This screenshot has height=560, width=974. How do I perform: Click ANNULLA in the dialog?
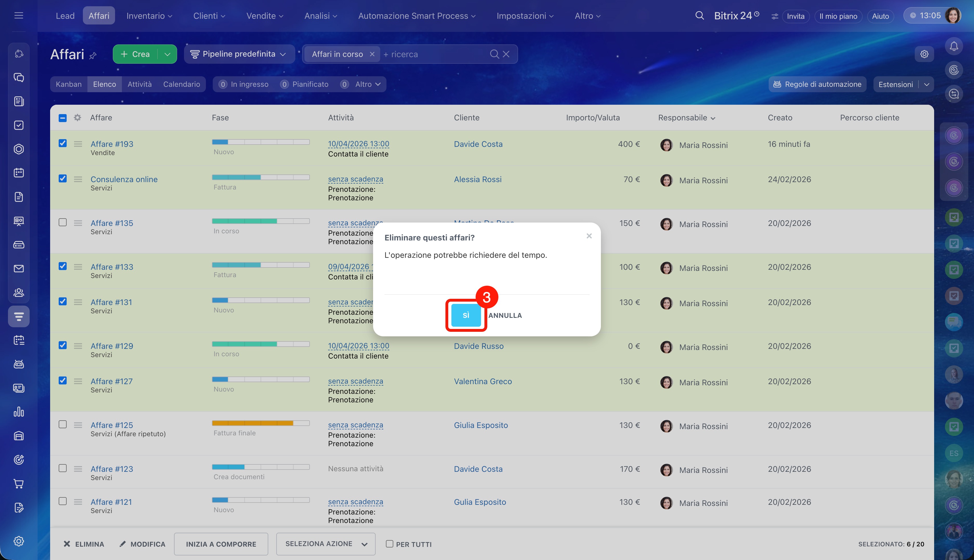click(x=505, y=315)
